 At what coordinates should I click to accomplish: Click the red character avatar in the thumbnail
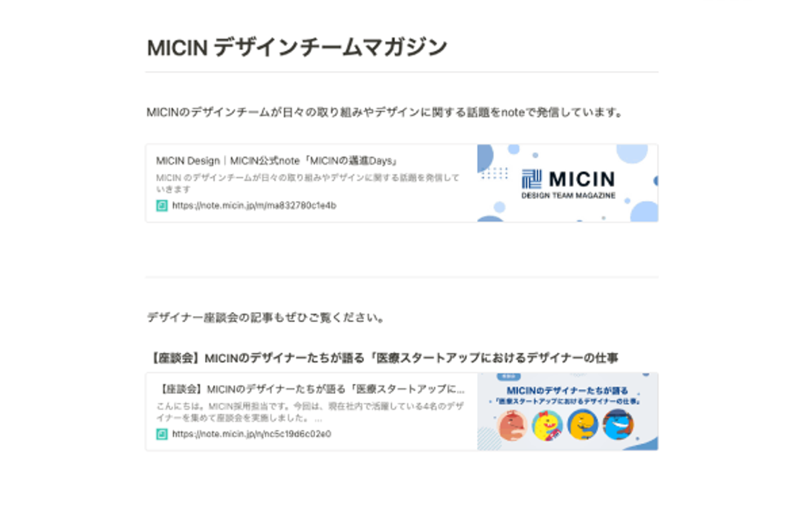[512, 425]
